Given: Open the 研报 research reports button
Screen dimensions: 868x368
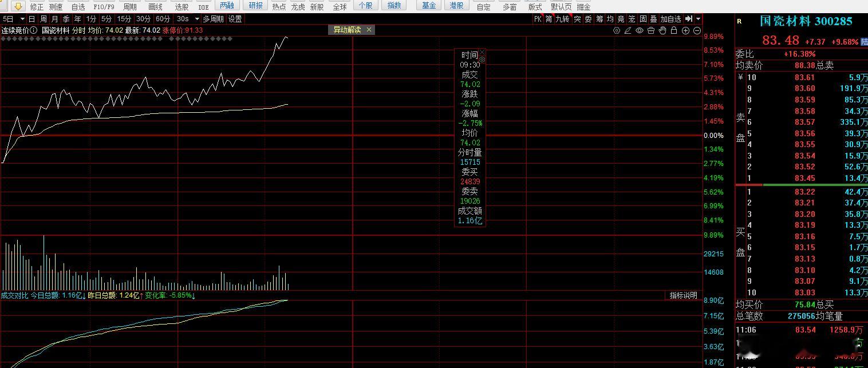Looking at the screenshot, I should pyautogui.click(x=255, y=6).
